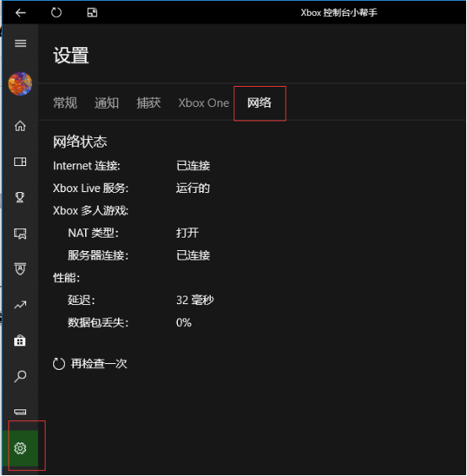Click 再检查一次 to recheck network

pyautogui.click(x=90, y=364)
